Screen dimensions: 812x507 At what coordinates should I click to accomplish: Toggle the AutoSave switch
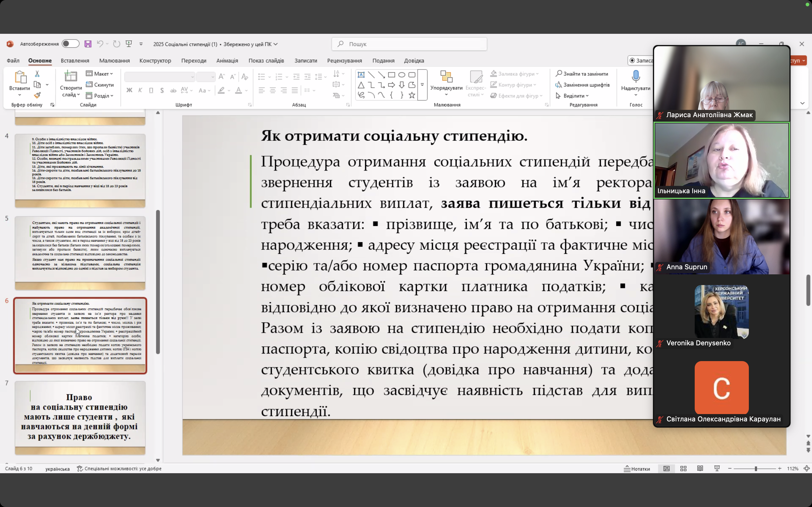point(70,44)
